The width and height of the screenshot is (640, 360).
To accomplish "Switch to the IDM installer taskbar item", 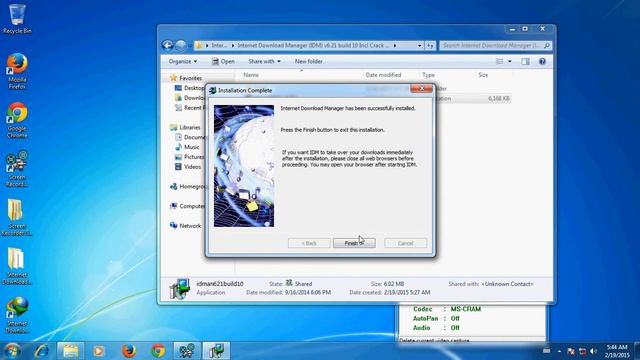I will pyautogui.click(x=217, y=351).
